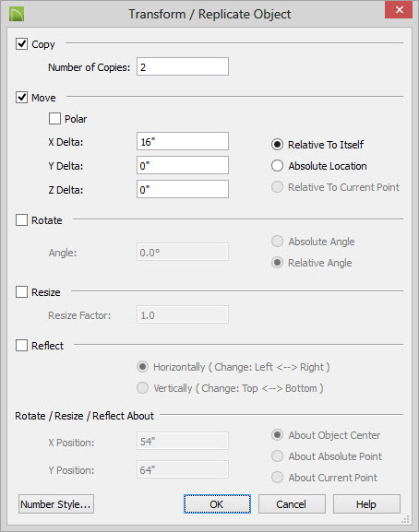Uncheck the Move checkbox
The image size is (419, 532).
(x=22, y=98)
